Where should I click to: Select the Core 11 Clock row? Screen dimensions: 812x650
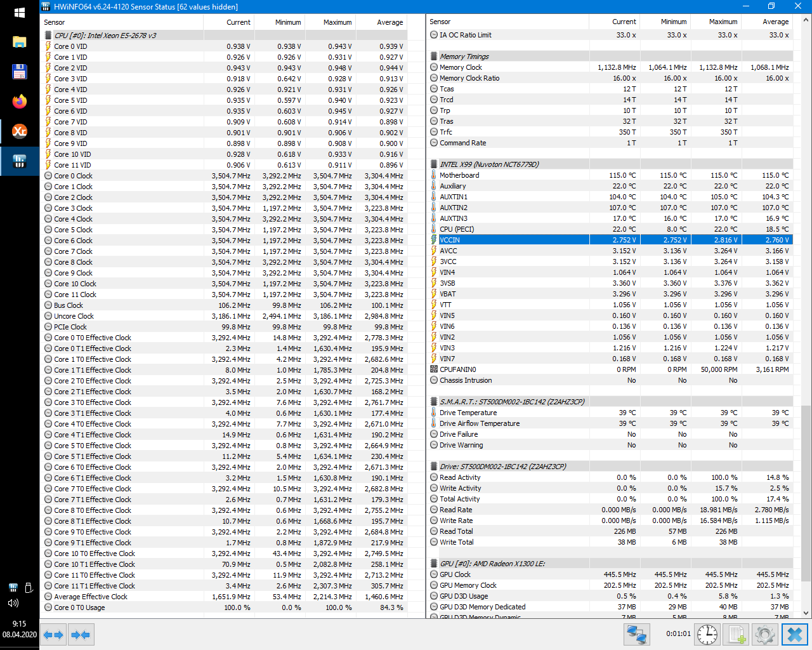click(x=224, y=295)
